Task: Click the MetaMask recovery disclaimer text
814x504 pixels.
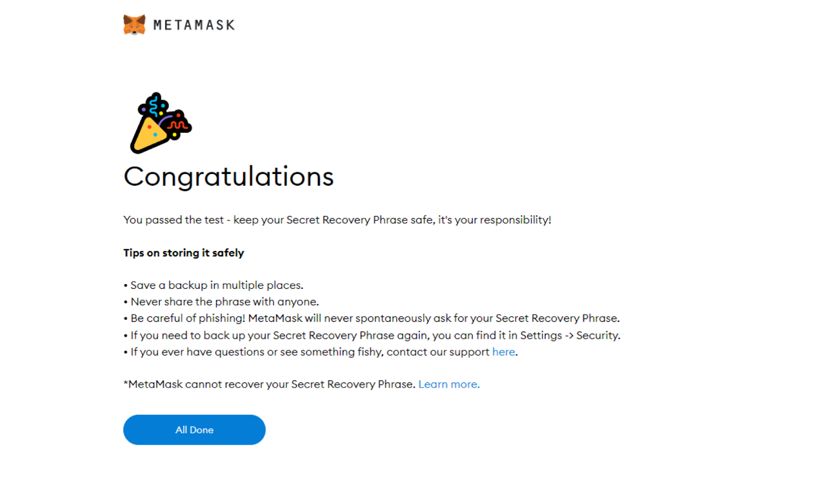Action: coord(270,384)
